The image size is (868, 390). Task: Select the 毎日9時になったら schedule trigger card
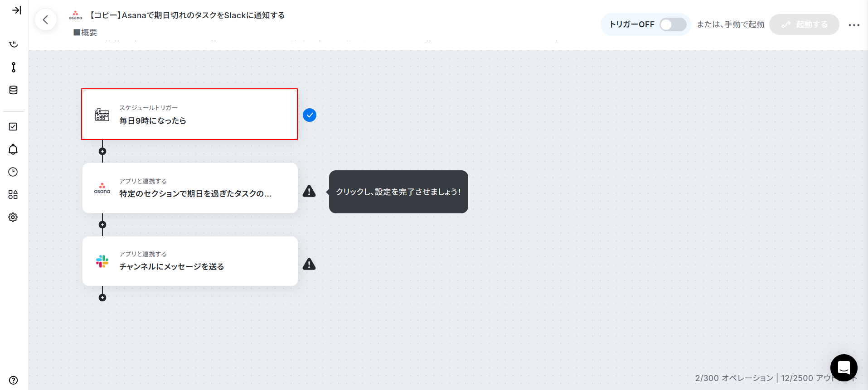189,114
